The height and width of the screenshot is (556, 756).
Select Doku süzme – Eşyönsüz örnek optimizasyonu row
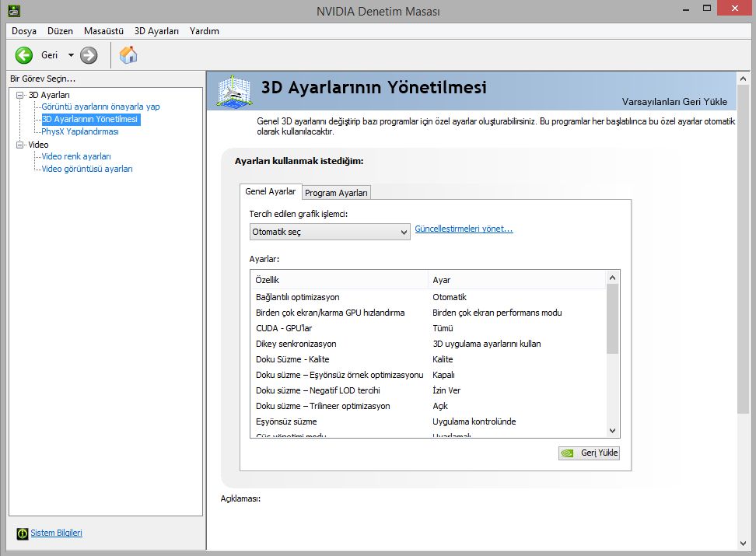tap(428, 375)
